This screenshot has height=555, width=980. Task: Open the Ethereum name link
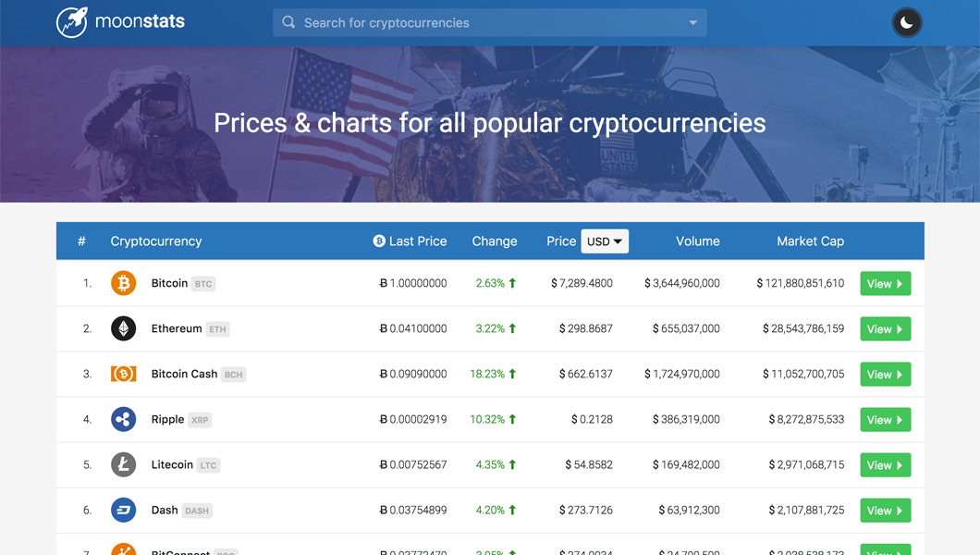pyautogui.click(x=177, y=328)
